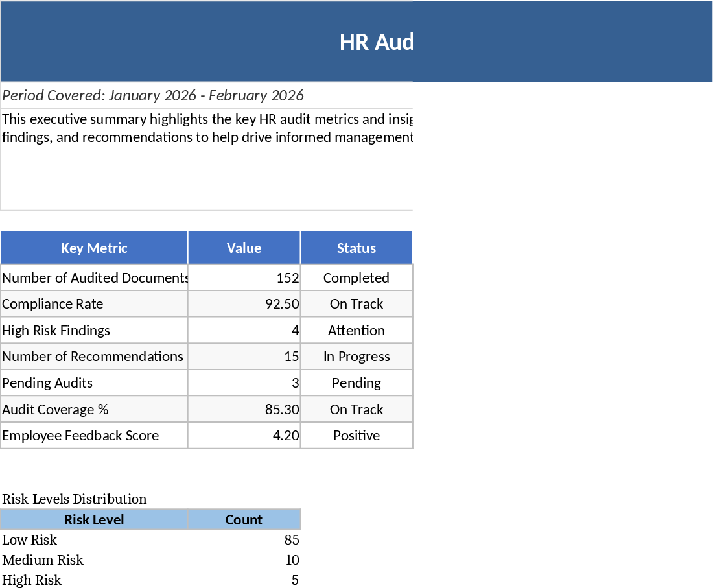713x588 pixels.
Task: Click the HR Audit title banner
Action: pos(376,42)
